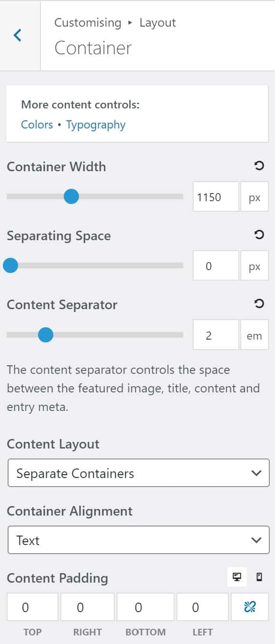The height and width of the screenshot is (644, 275).
Task: Click the TOP padding input field
Action: [32, 607]
